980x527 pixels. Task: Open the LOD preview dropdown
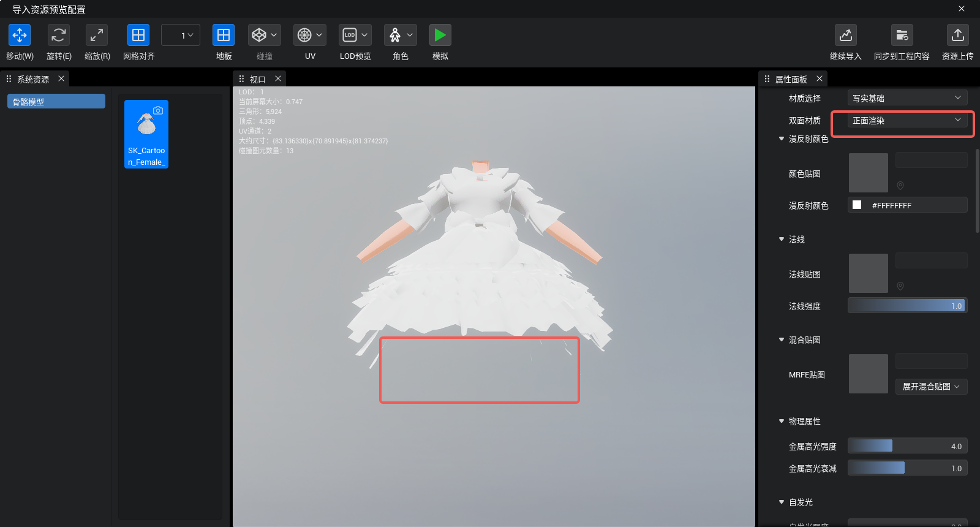tap(355, 36)
